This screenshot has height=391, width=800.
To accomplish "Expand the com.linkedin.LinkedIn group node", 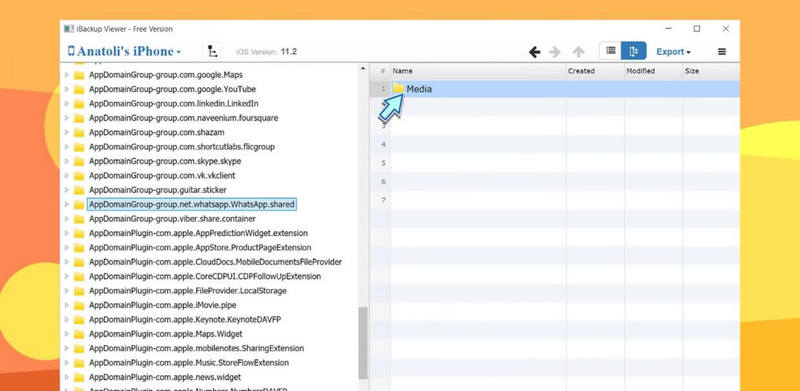I will coord(66,104).
